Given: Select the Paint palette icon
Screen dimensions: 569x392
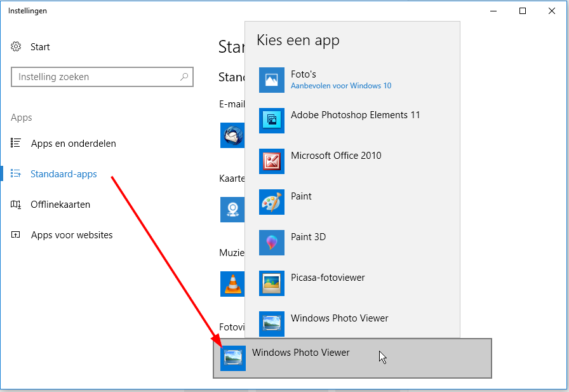Looking at the screenshot, I should [271, 202].
